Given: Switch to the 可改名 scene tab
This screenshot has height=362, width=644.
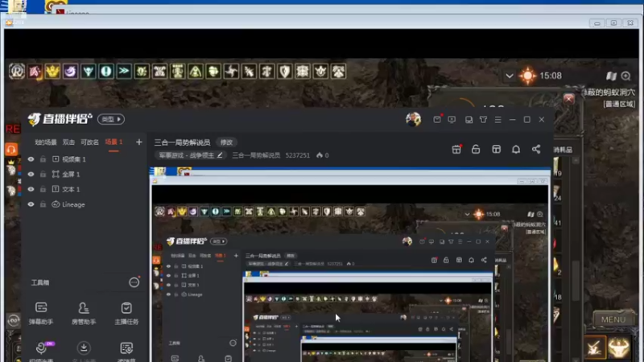Looking at the screenshot, I should [x=89, y=142].
